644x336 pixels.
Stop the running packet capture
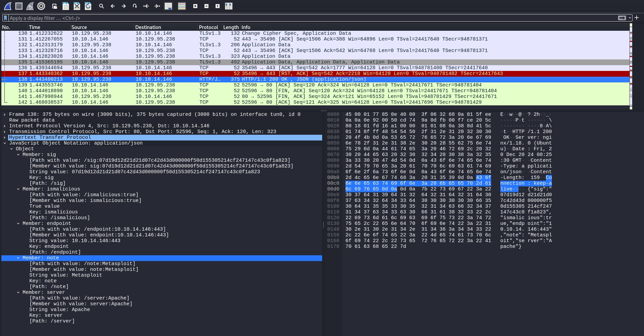19,6
